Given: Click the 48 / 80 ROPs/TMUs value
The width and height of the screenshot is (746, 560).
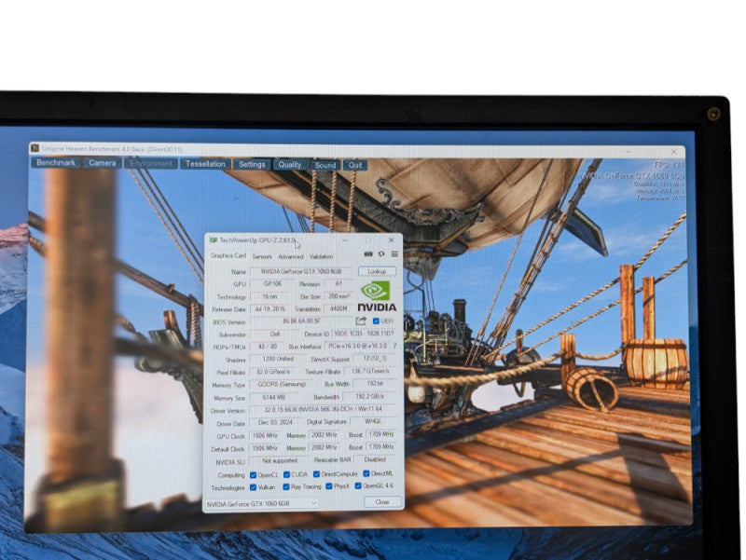Looking at the screenshot, I should [268, 347].
